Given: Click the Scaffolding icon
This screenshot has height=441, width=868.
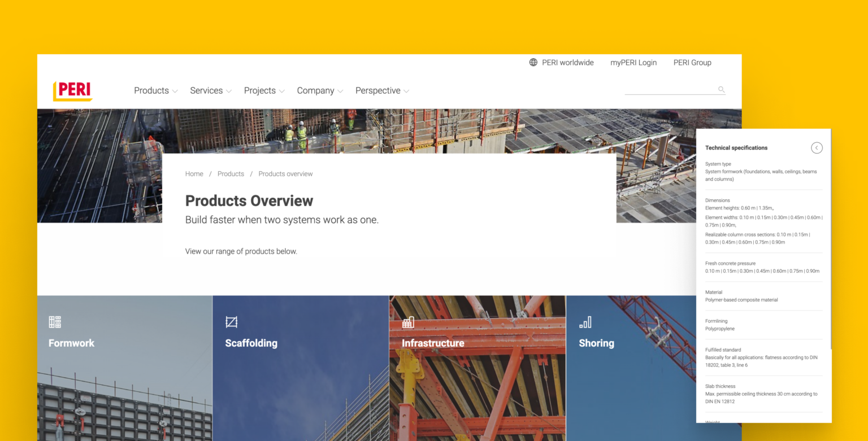Looking at the screenshot, I should [231, 322].
